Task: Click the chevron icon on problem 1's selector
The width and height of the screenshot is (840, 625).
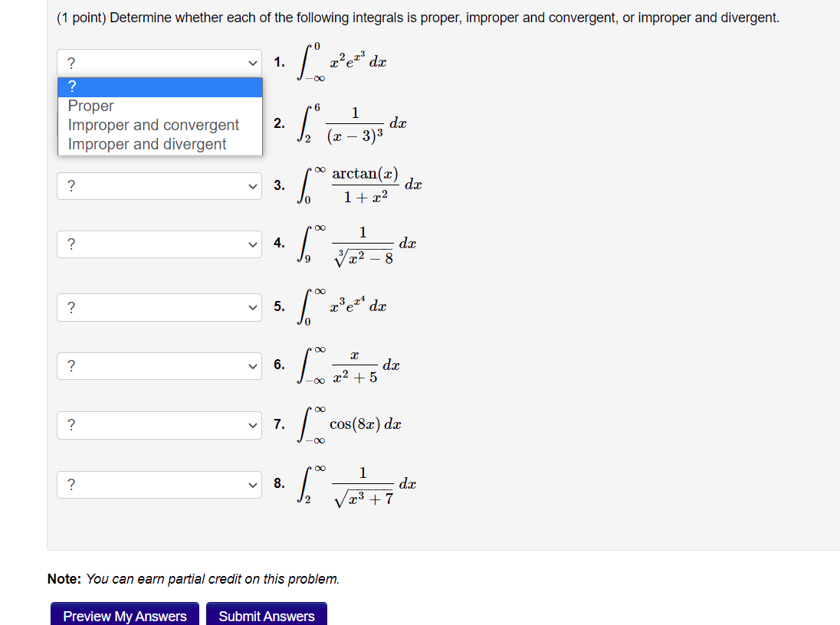Action: (x=252, y=62)
